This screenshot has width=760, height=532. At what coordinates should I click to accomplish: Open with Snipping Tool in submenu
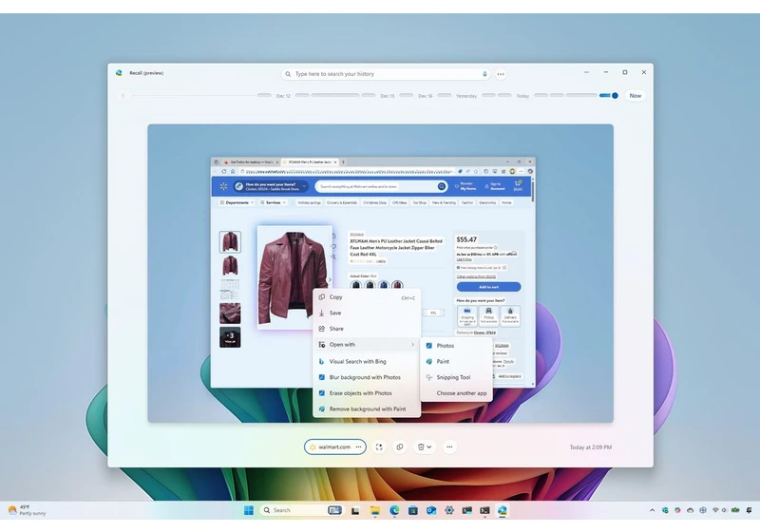(x=457, y=377)
